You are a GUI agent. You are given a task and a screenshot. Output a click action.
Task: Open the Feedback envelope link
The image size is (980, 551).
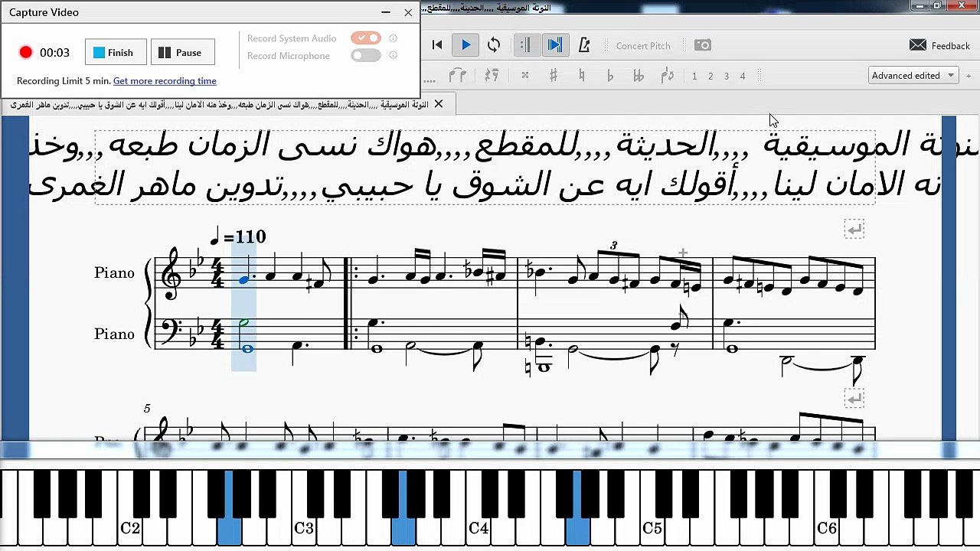pos(939,46)
